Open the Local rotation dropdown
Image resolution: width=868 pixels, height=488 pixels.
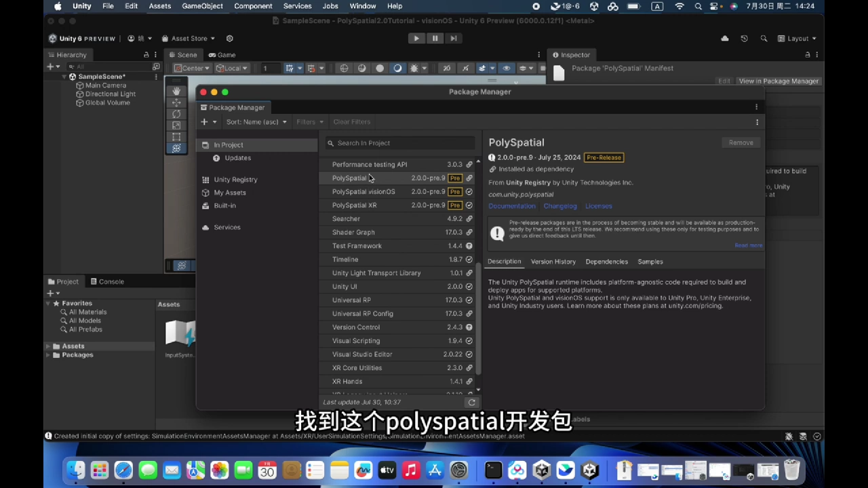point(232,68)
